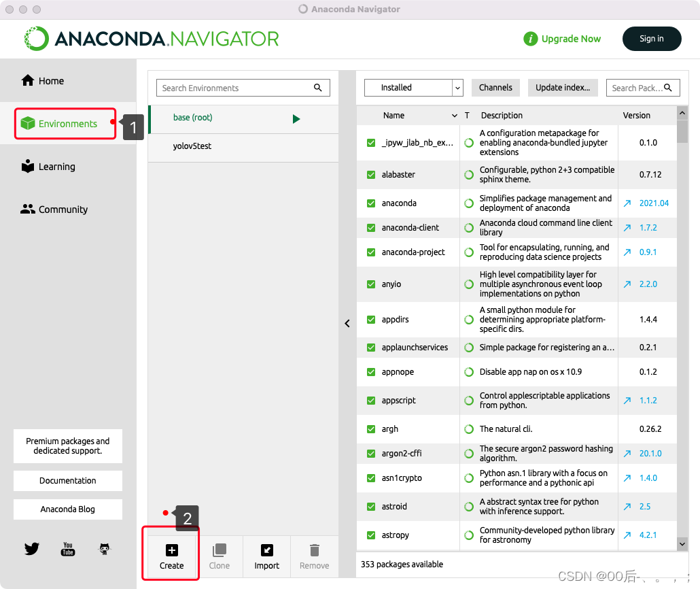
Task: Open the Community section
Action: (54, 209)
